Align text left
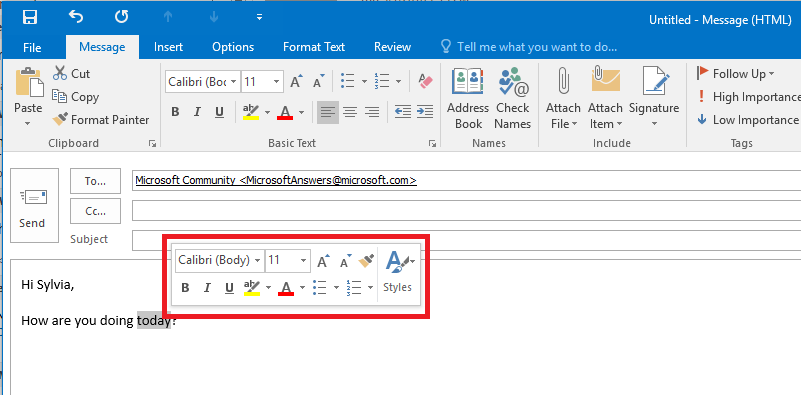The width and height of the screenshot is (805, 404). click(x=328, y=112)
